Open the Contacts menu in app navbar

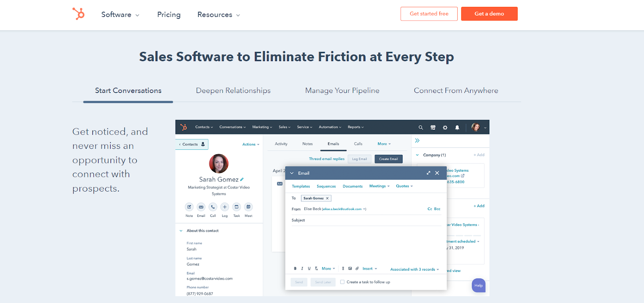pos(204,127)
